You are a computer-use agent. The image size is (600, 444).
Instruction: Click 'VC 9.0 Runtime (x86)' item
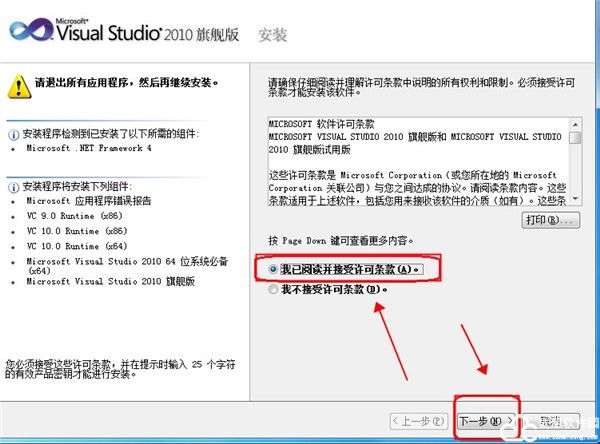point(74,216)
